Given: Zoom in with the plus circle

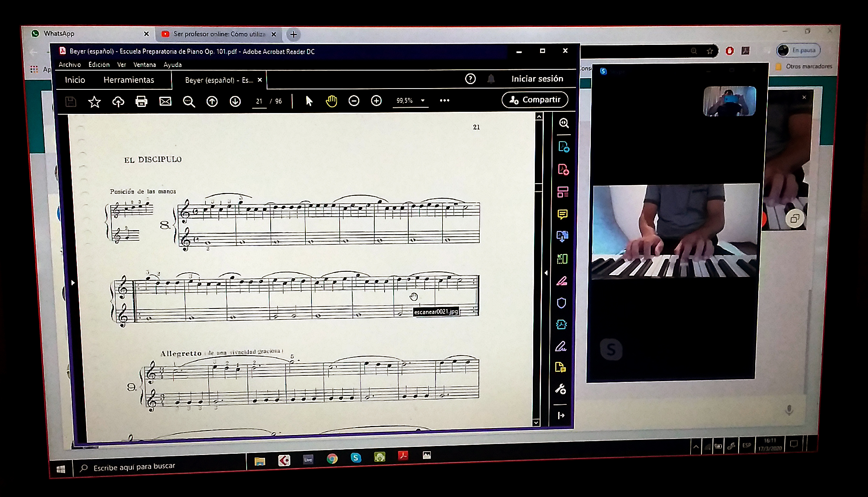Looking at the screenshot, I should (376, 100).
